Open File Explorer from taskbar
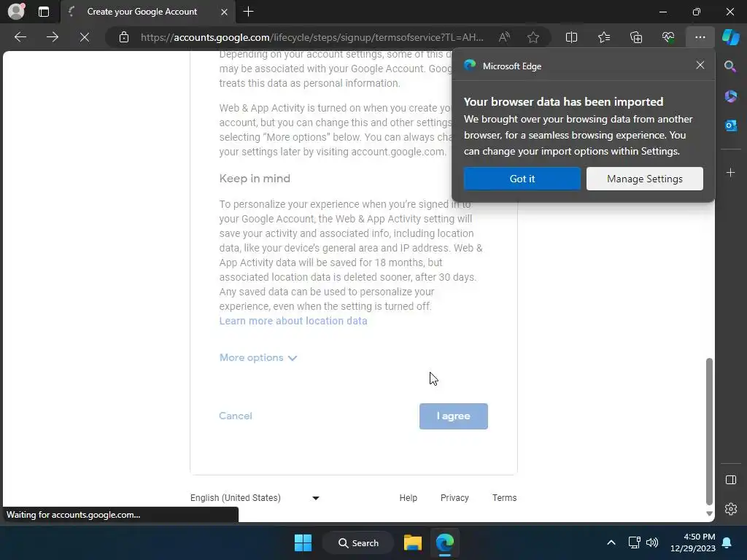The width and height of the screenshot is (747, 560). [413, 542]
